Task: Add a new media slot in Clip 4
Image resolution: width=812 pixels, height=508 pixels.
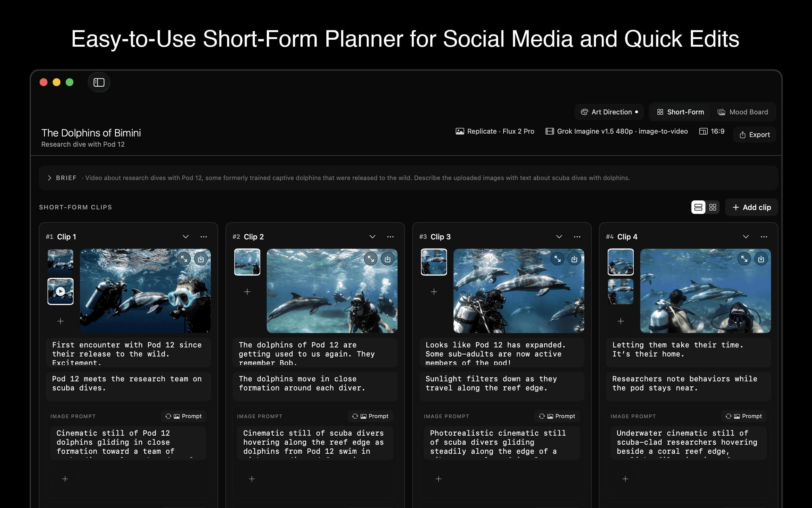Action: click(x=621, y=321)
